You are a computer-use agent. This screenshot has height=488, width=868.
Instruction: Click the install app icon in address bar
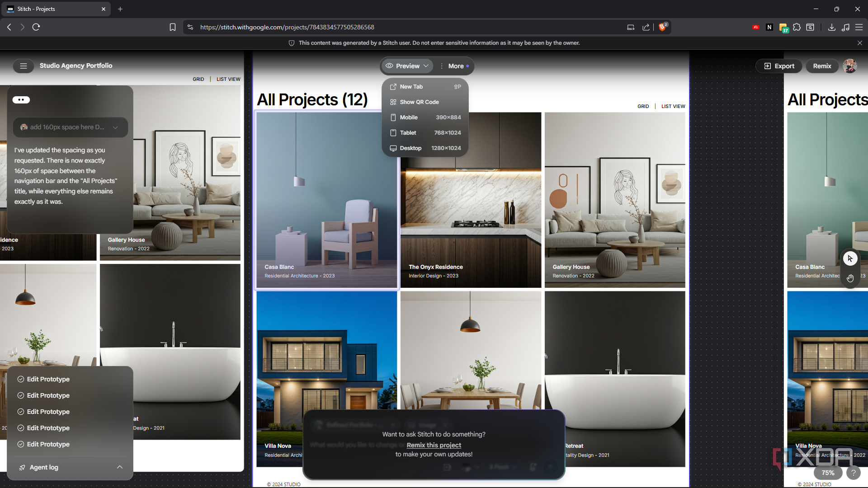pyautogui.click(x=631, y=27)
